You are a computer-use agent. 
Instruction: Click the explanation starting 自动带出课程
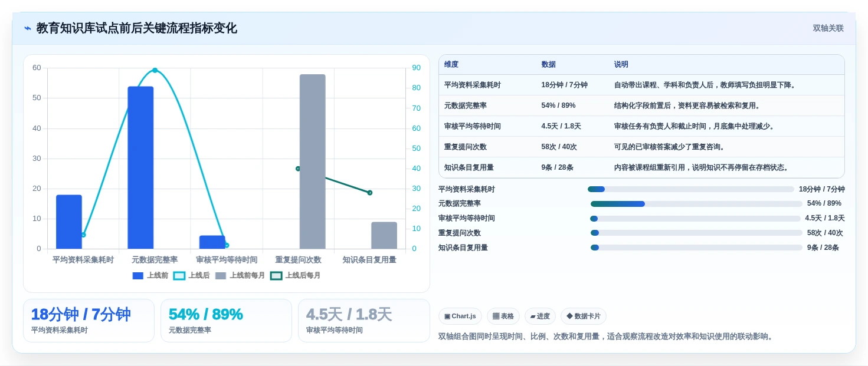(706, 85)
